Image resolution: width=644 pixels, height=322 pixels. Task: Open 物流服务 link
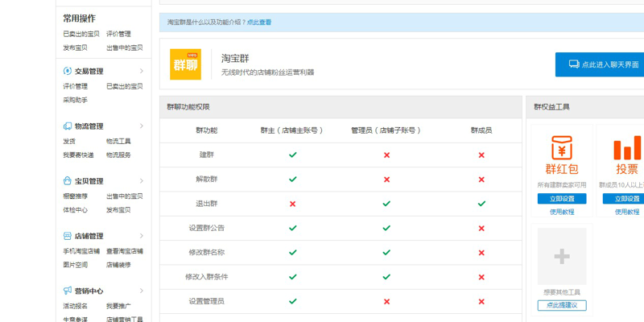[118, 155]
